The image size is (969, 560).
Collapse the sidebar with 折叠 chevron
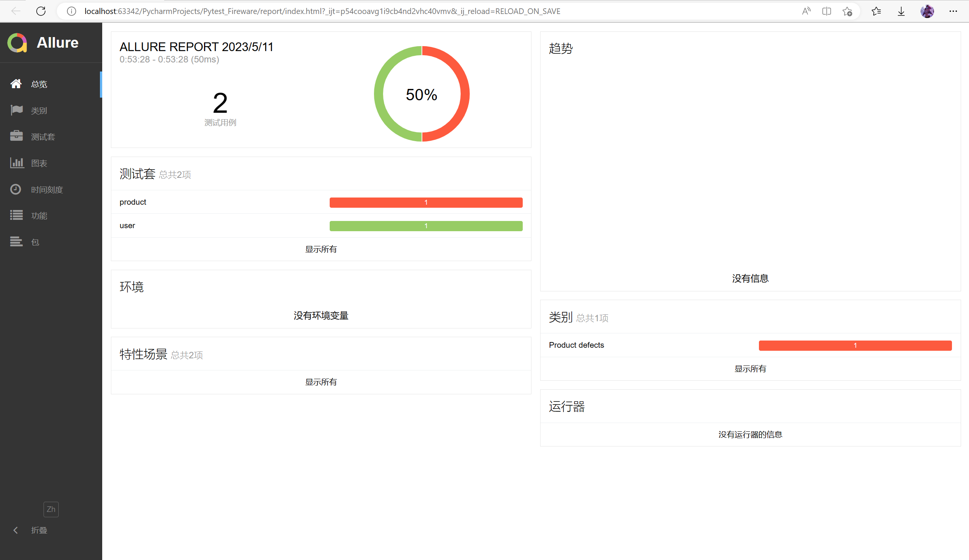tap(16, 530)
